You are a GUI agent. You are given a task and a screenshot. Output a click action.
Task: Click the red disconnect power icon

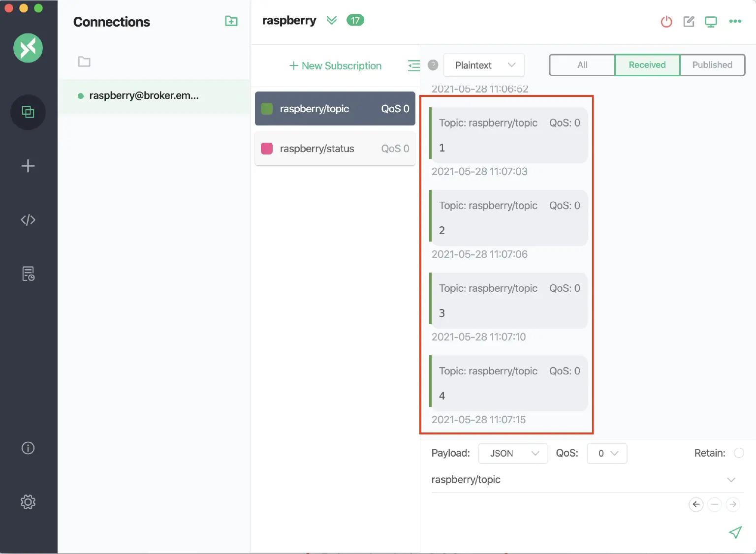pos(666,22)
